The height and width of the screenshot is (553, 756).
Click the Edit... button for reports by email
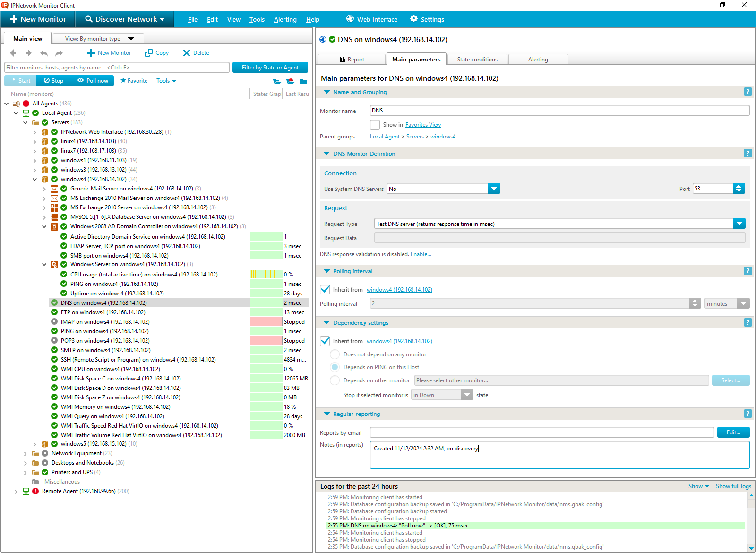click(x=733, y=432)
